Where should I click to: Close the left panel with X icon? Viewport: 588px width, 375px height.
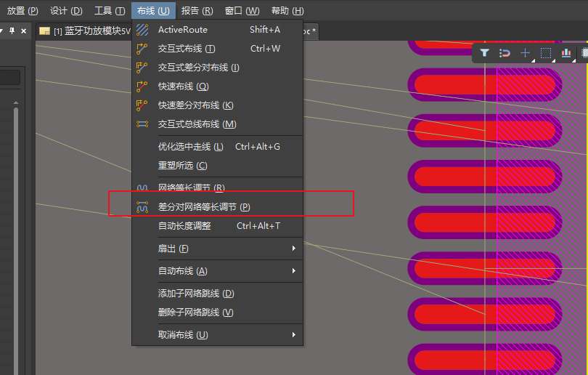point(24,31)
